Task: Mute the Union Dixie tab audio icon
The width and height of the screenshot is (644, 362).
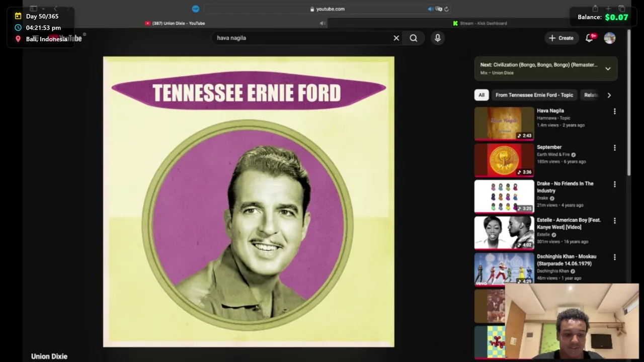Action: (322, 23)
